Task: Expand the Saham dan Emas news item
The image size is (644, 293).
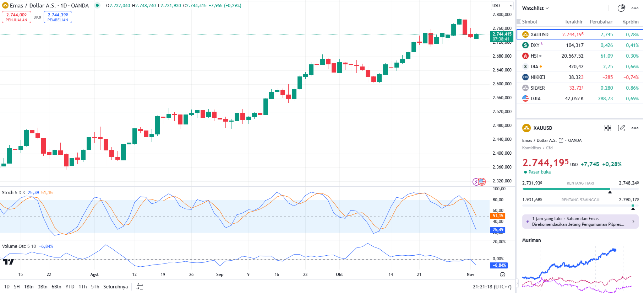Action: point(580,222)
